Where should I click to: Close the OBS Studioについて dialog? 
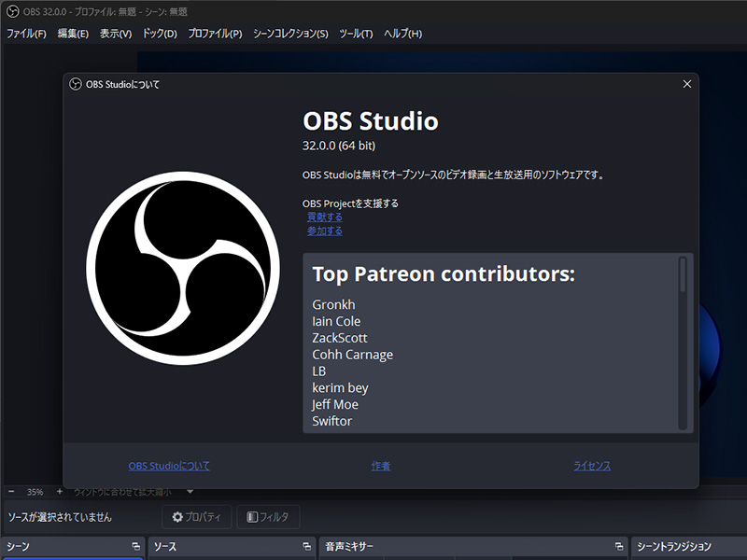[x=687, y=84]
